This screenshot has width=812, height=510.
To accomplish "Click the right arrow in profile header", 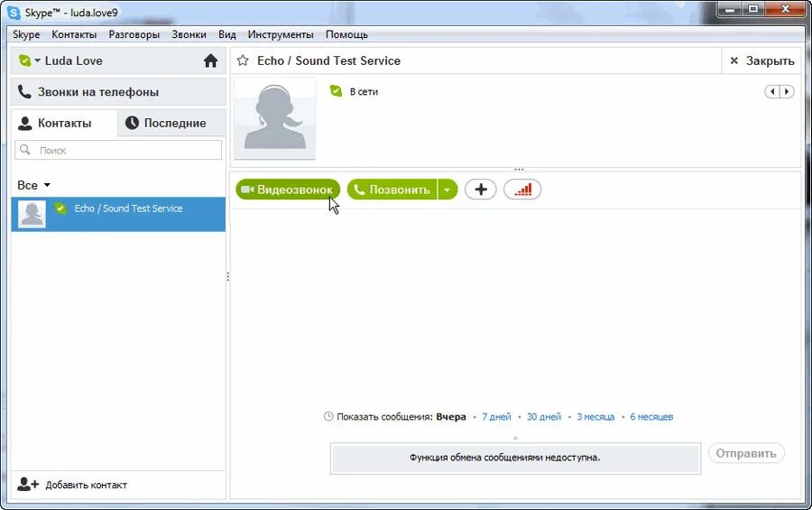I will tap(787, 92).
